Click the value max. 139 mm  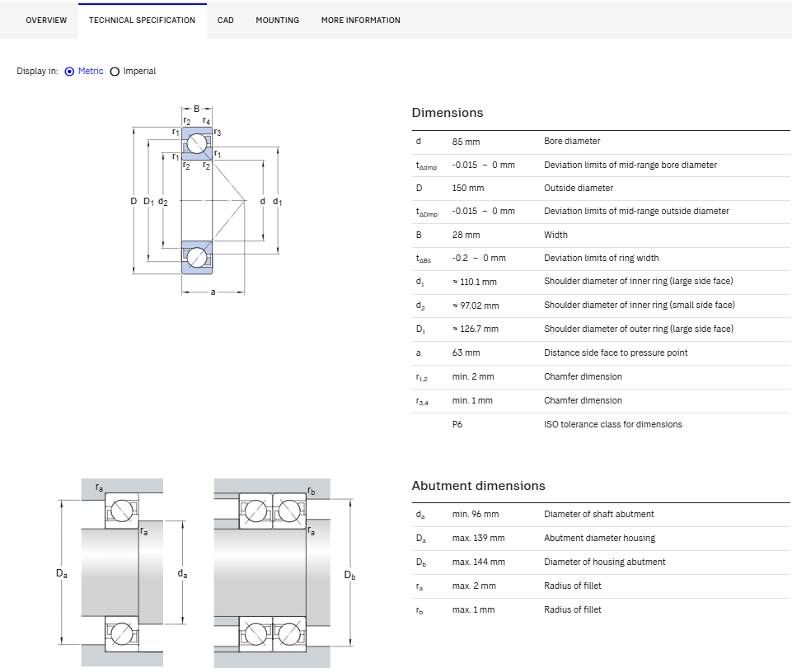pos(478,539)
